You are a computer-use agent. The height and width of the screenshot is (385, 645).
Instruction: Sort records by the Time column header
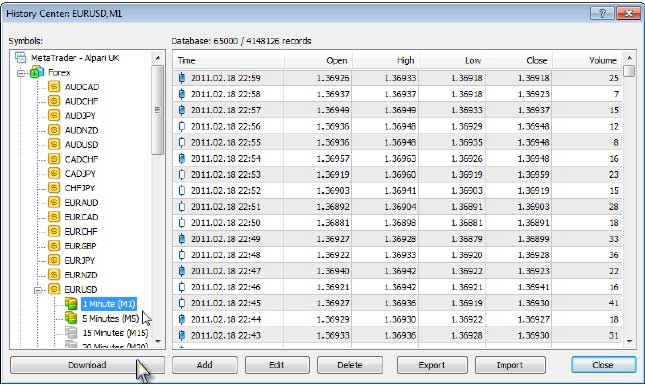[229, 60]
